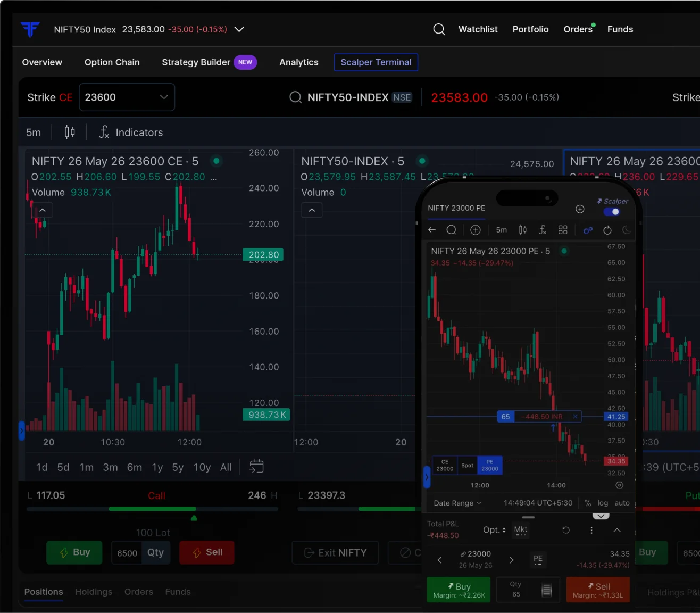Collapse phone order panel with up chevron

tap(617, 530)
